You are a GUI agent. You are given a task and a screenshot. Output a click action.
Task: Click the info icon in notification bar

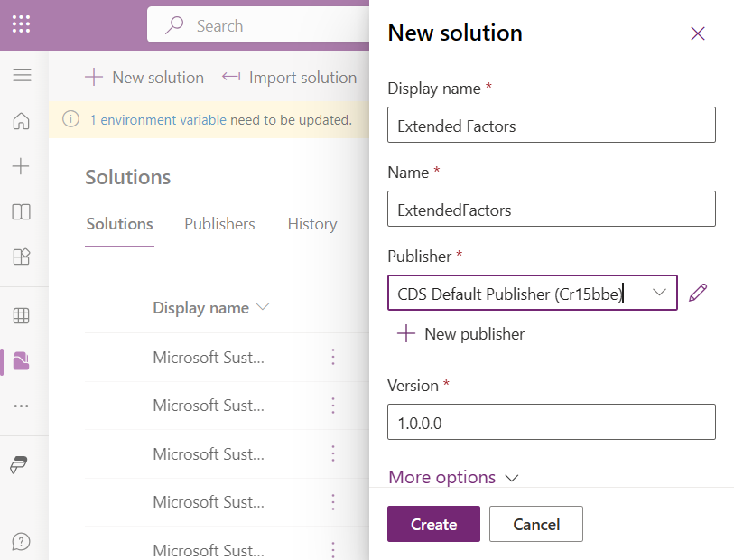pyautogui.click(x=70, y=119)
